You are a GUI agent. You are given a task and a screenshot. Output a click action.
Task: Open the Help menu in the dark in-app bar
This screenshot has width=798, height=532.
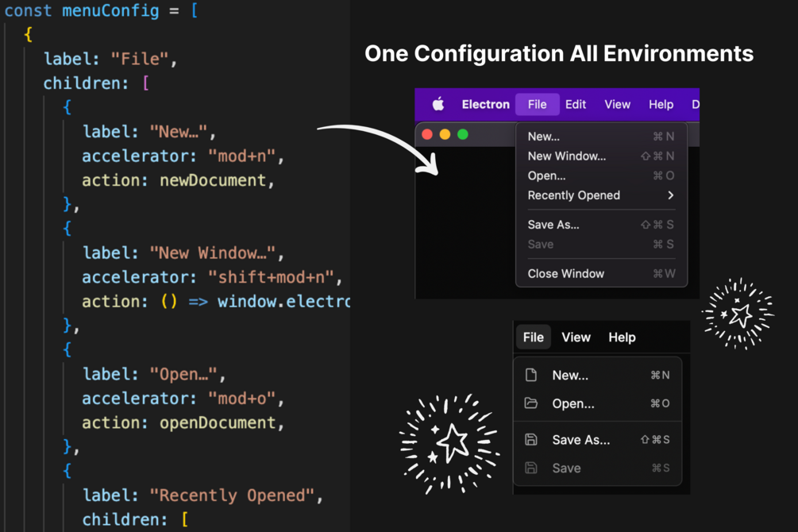tap(622, 337)
